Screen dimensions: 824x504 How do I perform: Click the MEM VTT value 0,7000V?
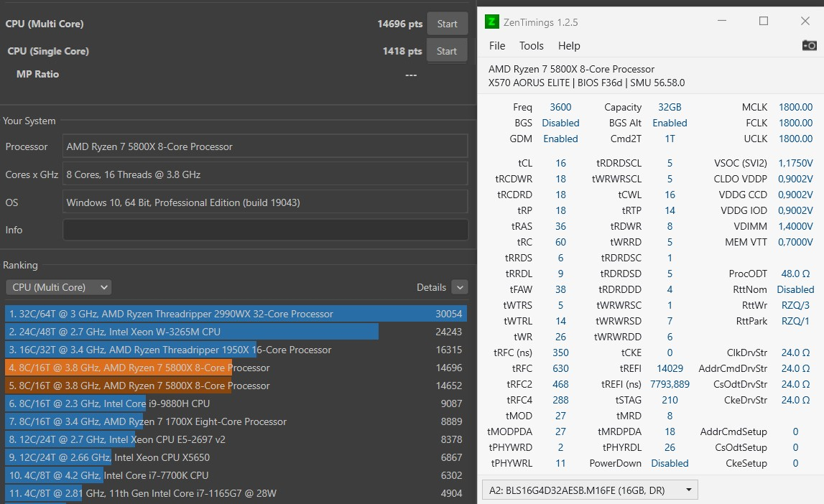click(795, 242)
